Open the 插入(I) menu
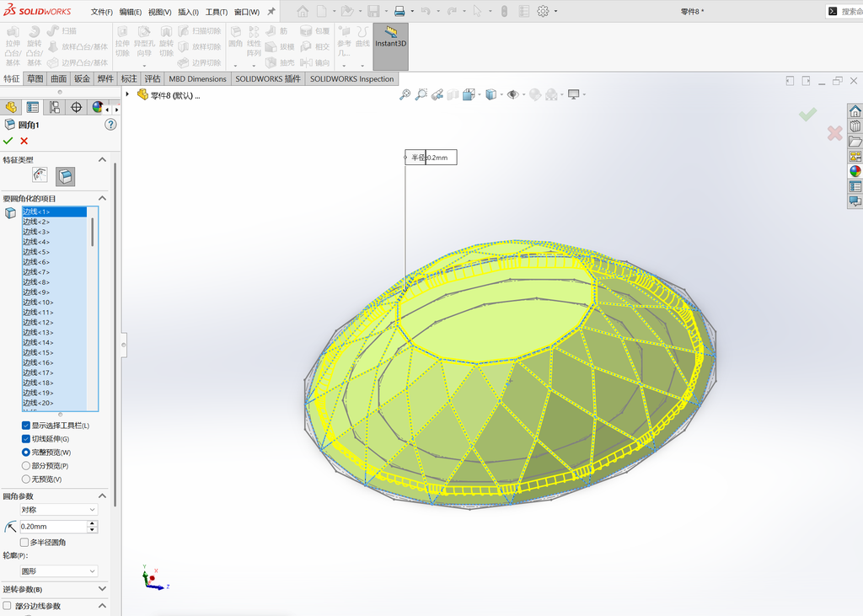 [188, 12]
